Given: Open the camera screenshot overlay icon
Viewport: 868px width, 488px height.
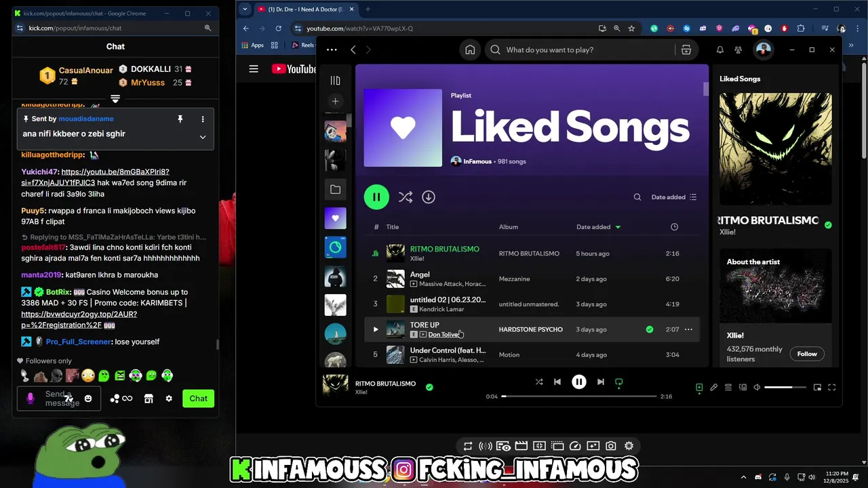Looking at the screenshot, I should click(x=611, y=446).
